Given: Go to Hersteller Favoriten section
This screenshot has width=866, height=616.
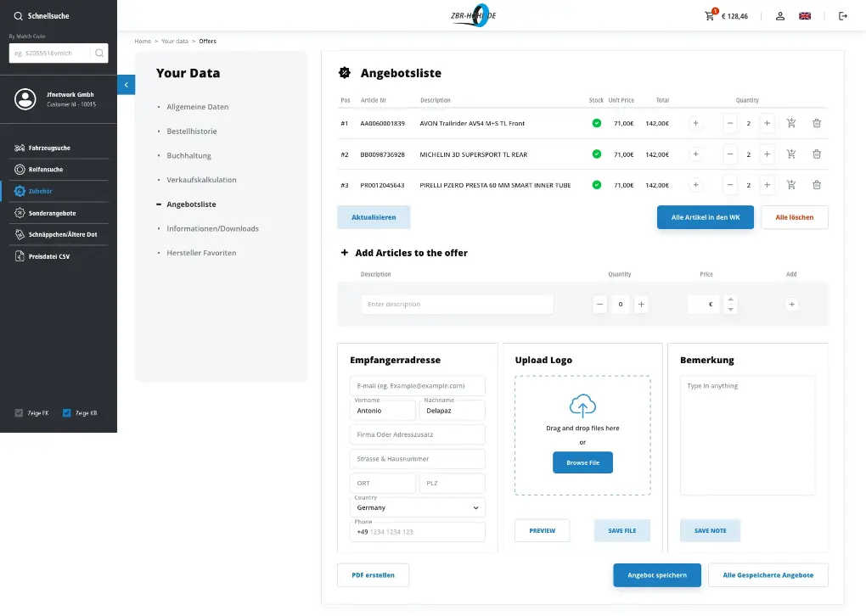Looking at the screenshot, I should click(x=201, y=252).
